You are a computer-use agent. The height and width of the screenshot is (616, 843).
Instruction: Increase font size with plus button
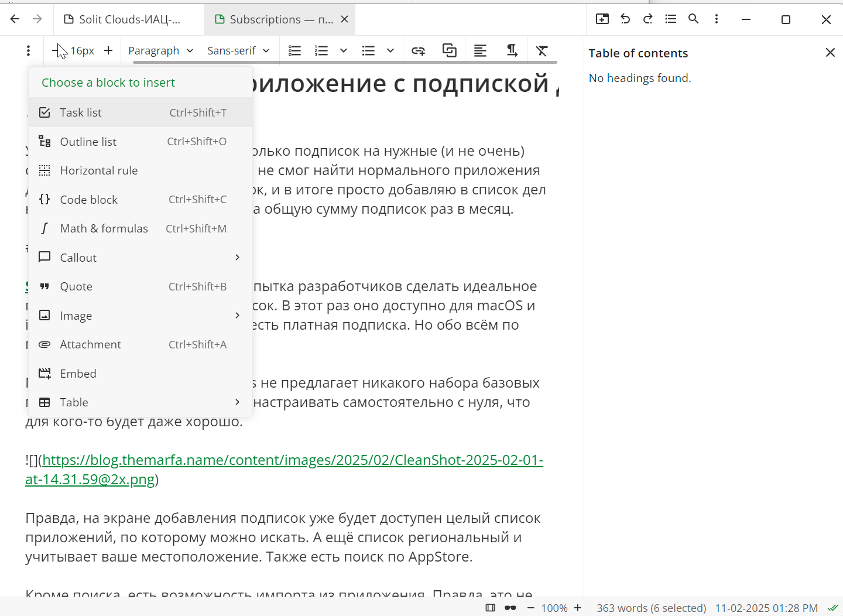(x=108, y=51)
